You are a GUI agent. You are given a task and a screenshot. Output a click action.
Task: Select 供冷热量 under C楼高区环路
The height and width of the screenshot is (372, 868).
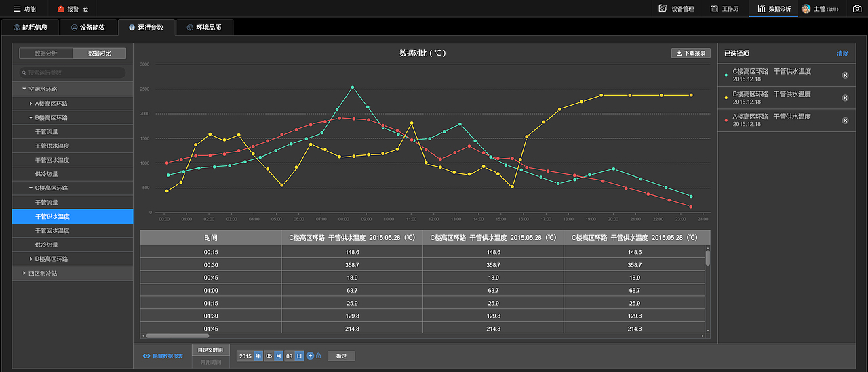(x=73, y=245)
